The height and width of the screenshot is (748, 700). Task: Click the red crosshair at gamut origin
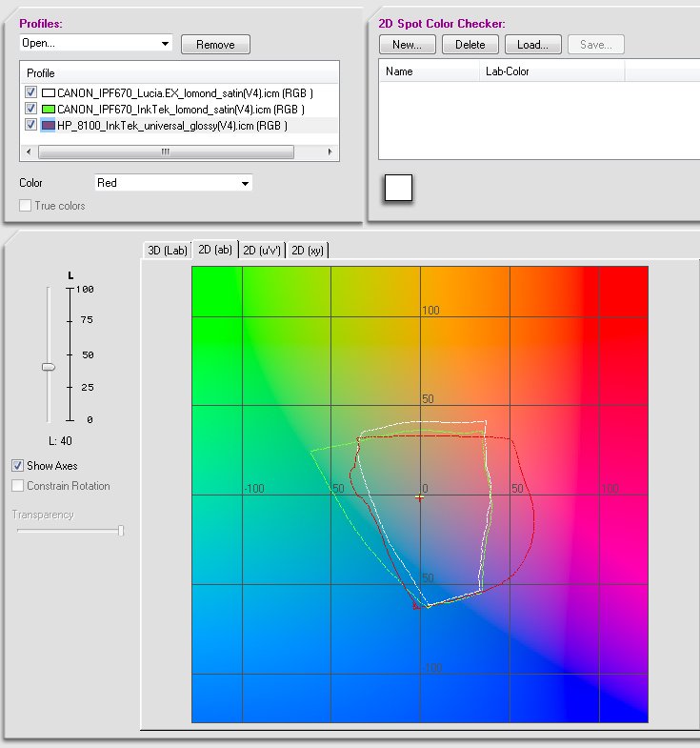click(419, 497)
